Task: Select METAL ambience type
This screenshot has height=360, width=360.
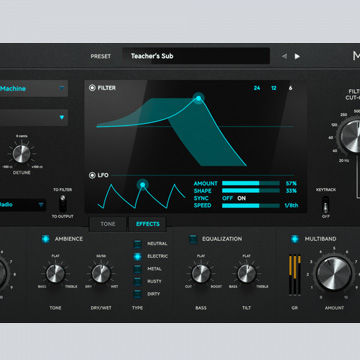Action: (x=137, y=269)
